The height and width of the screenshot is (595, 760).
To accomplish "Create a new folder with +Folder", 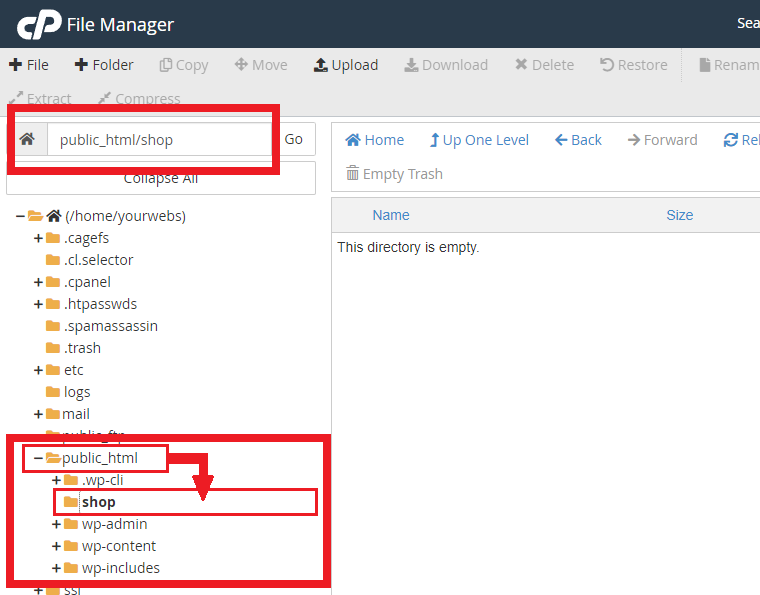I will (104, 65).
